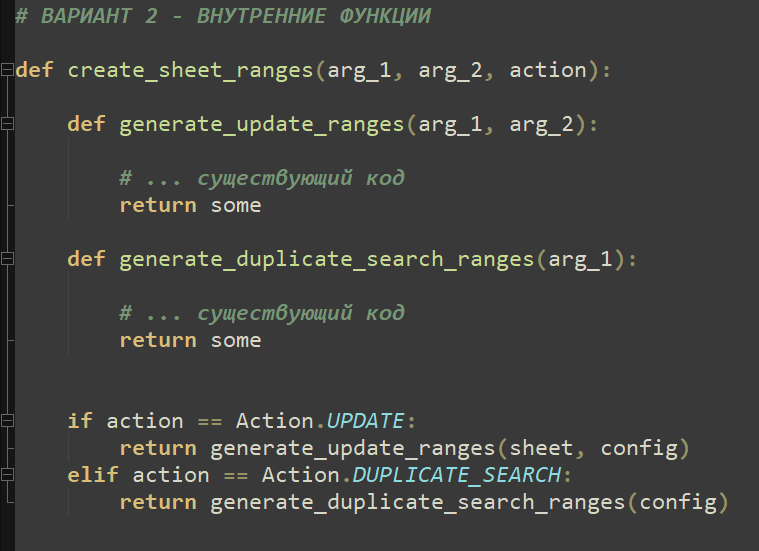Click the DUPLICATE_SEARCH constant in the elif line
This screenshot has height=551, width=759.
tap(457, 475)
